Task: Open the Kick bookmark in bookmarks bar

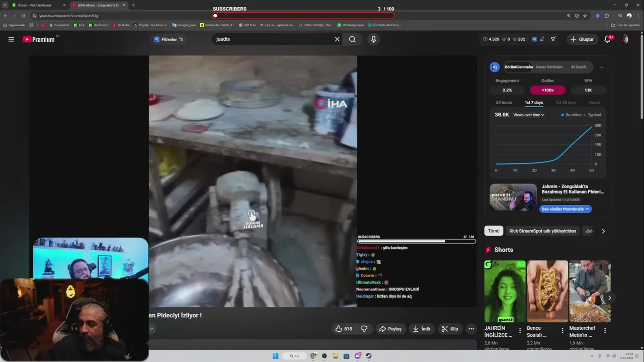Action: [x=79, y=25]
